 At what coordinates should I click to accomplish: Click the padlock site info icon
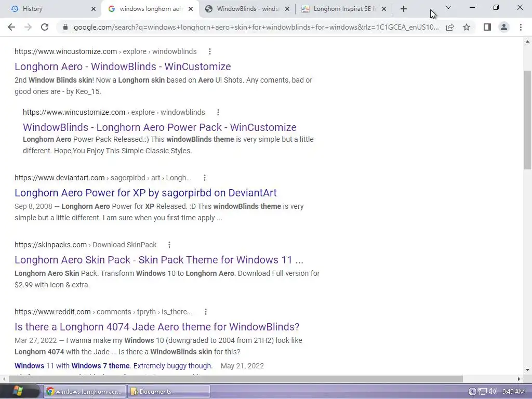(x=65, y=27)
